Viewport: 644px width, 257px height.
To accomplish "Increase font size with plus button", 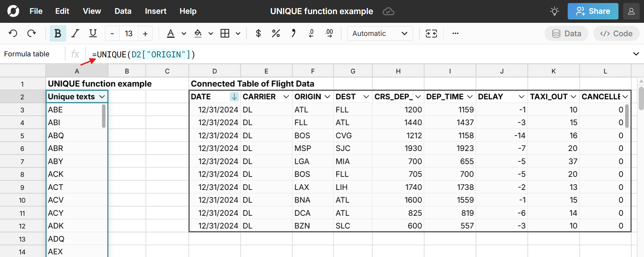I will (x=145, y=34).
